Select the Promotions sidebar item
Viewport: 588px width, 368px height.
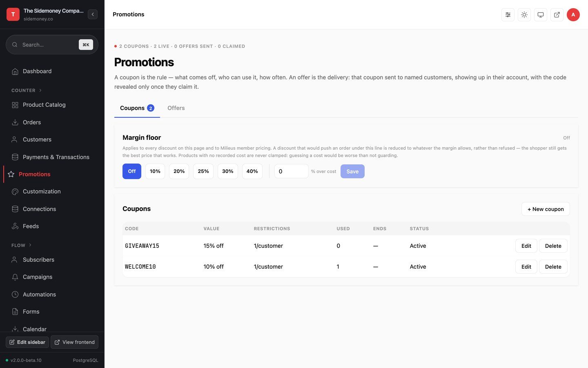51,174
